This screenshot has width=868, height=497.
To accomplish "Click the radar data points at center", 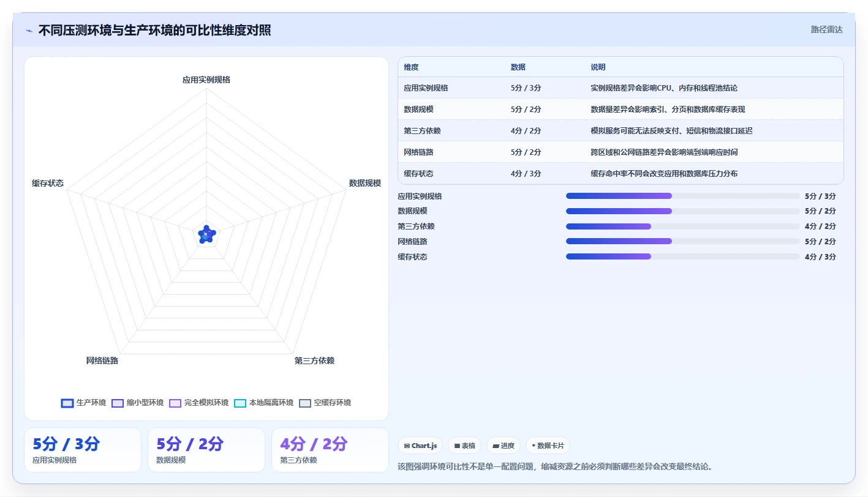I will 206,234.
